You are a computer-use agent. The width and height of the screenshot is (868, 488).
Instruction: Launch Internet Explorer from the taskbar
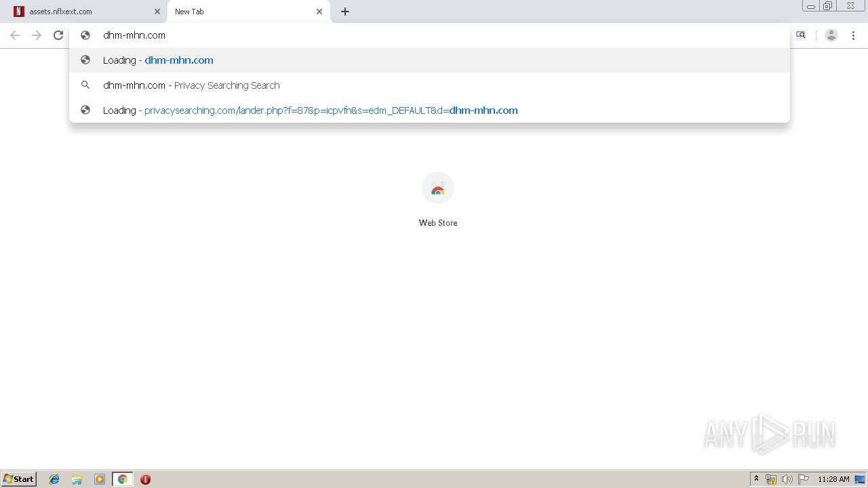click(x=54, y=479)
